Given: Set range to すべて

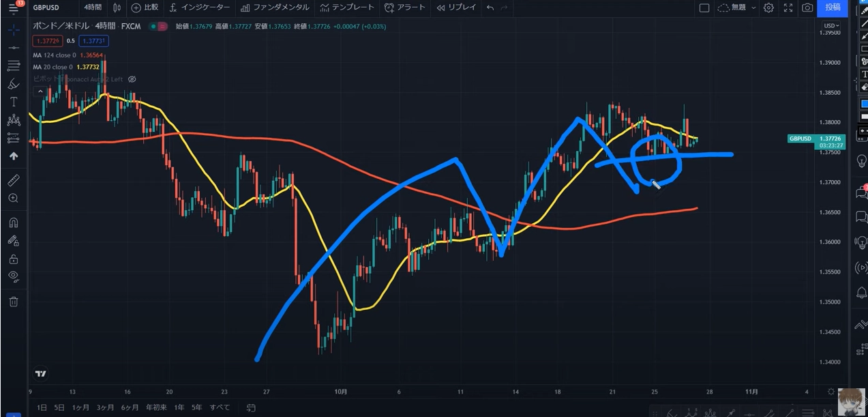Looking at the screenshot, I should tap(220, 407).
